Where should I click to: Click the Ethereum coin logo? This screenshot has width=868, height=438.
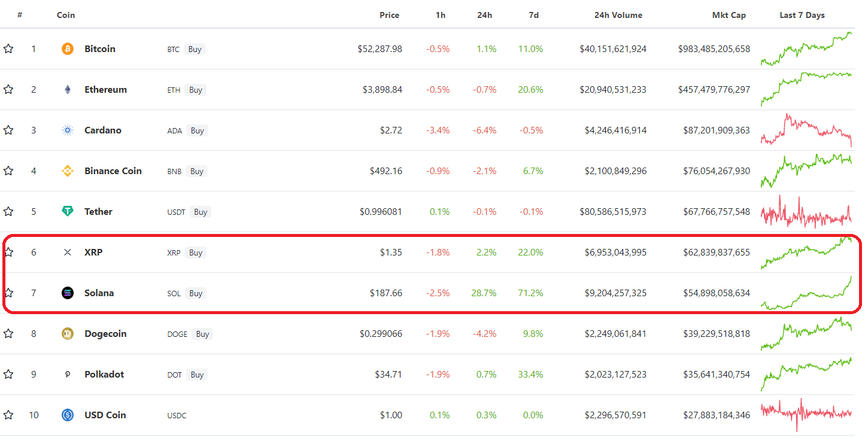[x=68, y=90]
